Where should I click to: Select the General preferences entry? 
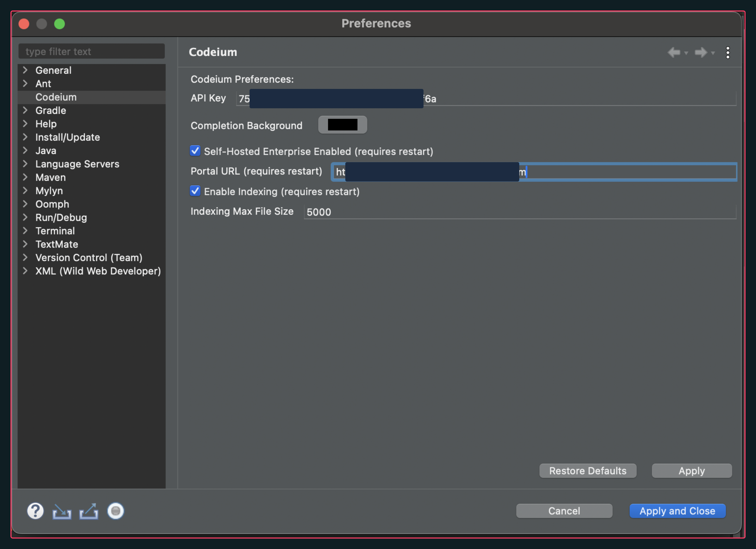click(x=53, y=70)
